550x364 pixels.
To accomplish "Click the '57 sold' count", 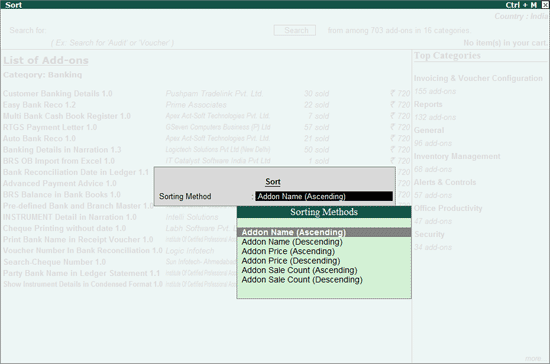I will pyautogui.click(x=316, y=127).
